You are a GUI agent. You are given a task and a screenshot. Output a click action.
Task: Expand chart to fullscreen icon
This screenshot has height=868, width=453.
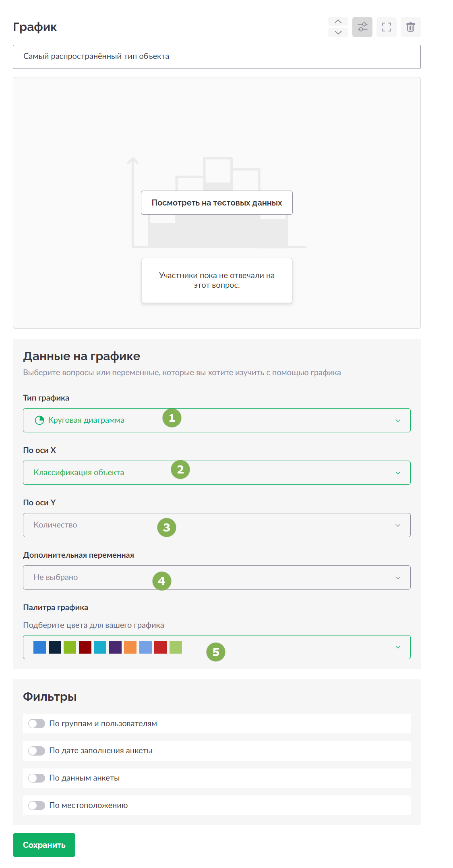pyautogui.click(x=387, y=27)
